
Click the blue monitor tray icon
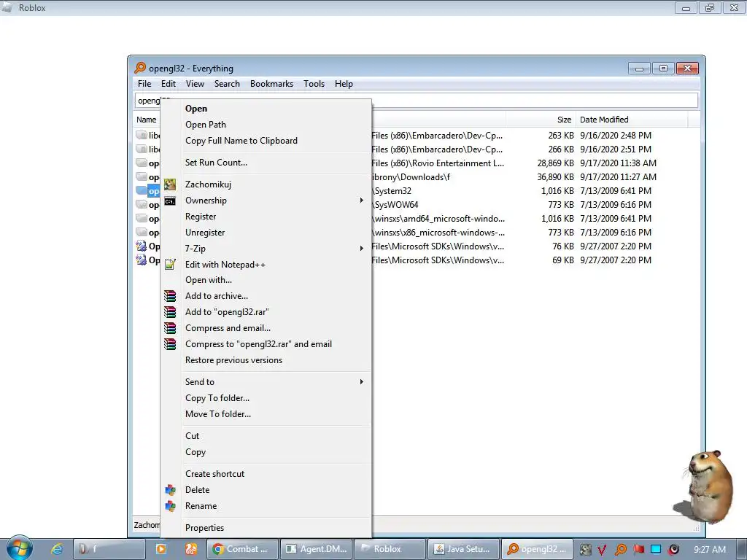[x=656, y=549]
